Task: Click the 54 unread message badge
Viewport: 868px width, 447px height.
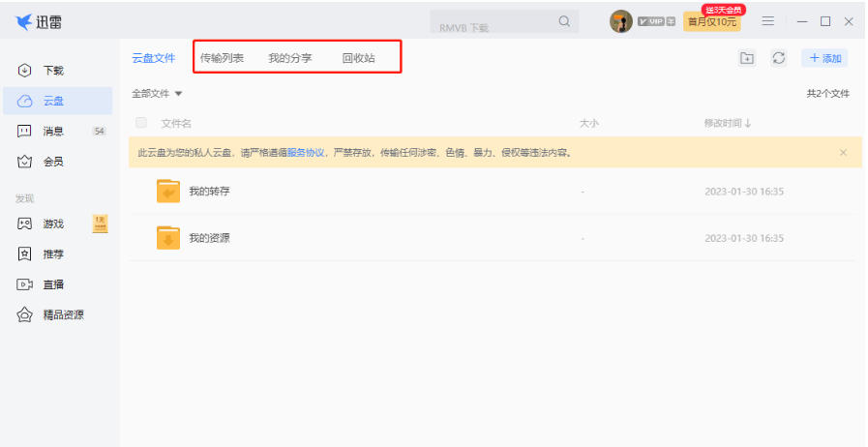Action: (x=99, y=132)
